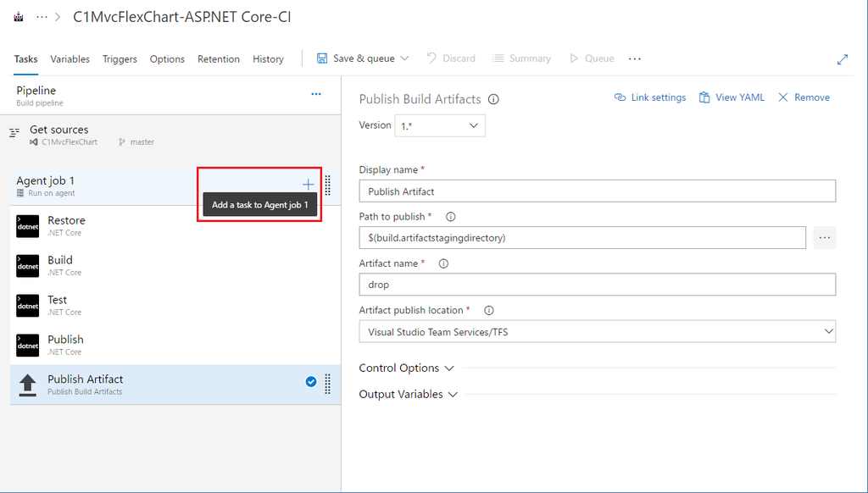868x493 pixels.
Task: Click the Path to publish info icon
Action: click(451, 217)
